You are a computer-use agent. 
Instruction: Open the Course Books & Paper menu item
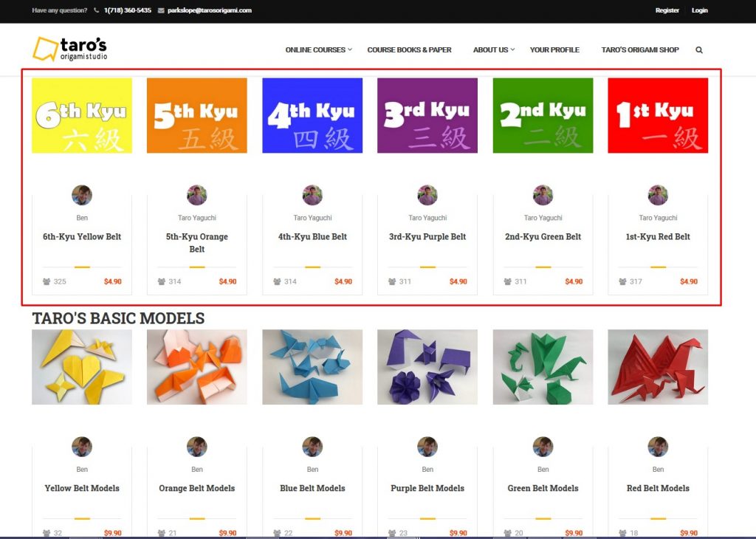pyautogui.click(x=409, y=49)
